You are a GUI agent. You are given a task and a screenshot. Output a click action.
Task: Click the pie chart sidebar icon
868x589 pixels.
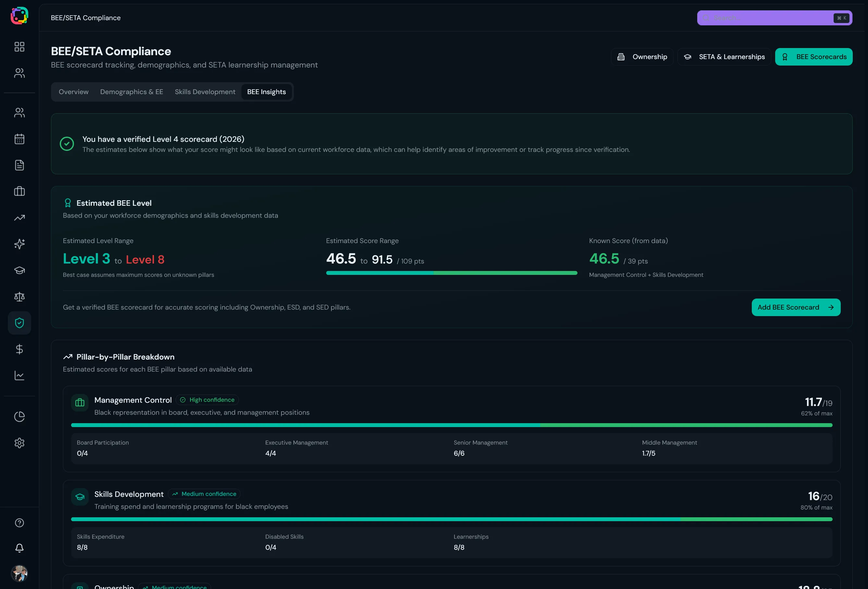point(19,416)
